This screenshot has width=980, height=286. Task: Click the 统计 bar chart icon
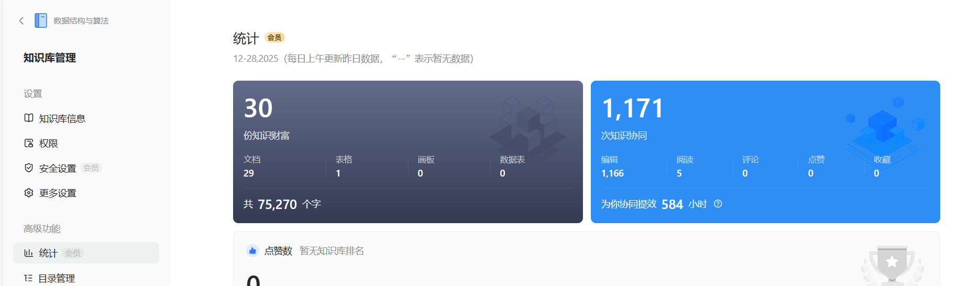click(29, 253)
